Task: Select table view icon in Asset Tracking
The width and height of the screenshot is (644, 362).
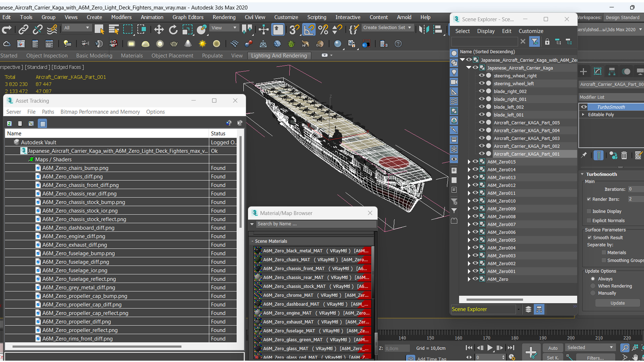Action: (x=43, y=124)
